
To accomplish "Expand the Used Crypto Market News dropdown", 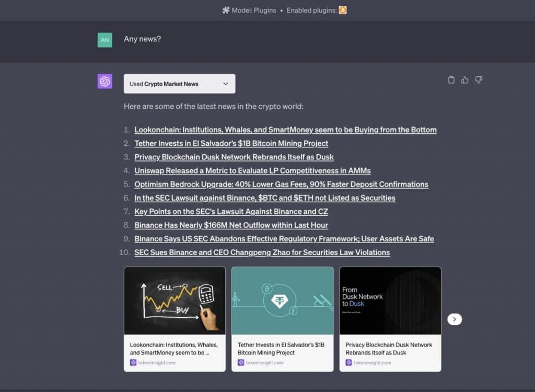I will tap(180, 84).
